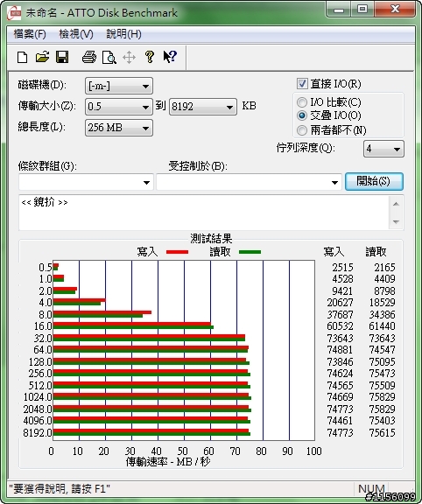This screenshot has height=504, width=422.
Task: Click the green 讀取 legend swatch
Action: pos(250,252)
